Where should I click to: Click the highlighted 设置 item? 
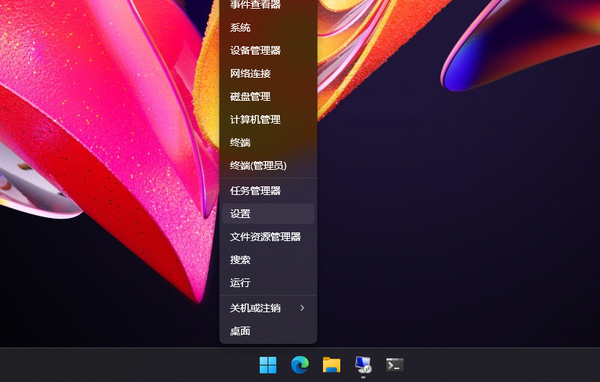pos(268,214)
